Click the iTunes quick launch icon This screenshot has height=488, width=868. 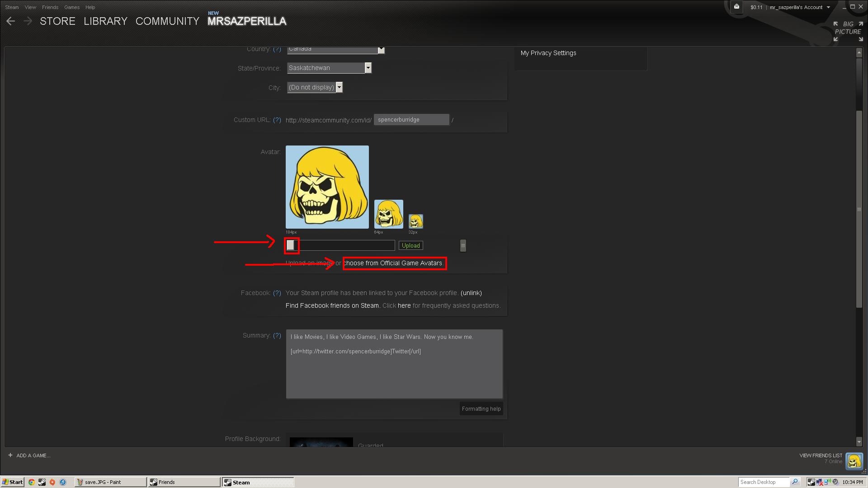[x=63, y=482]
